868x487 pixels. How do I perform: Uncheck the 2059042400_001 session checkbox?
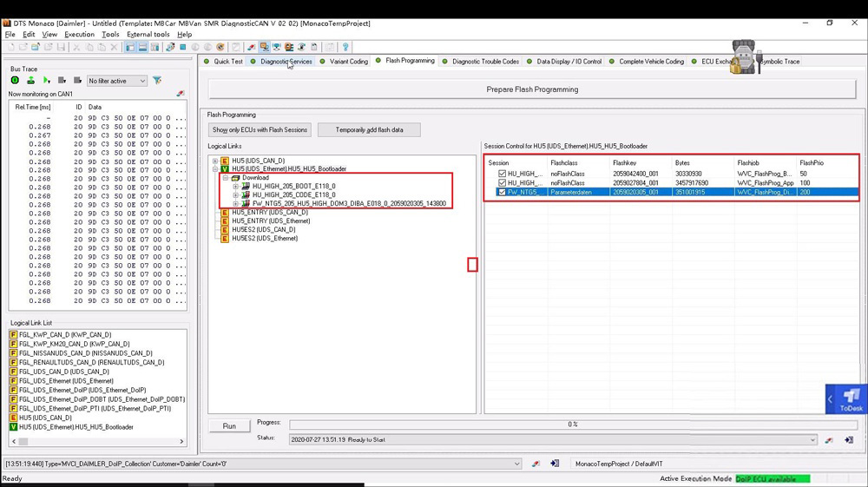(502, 174)
